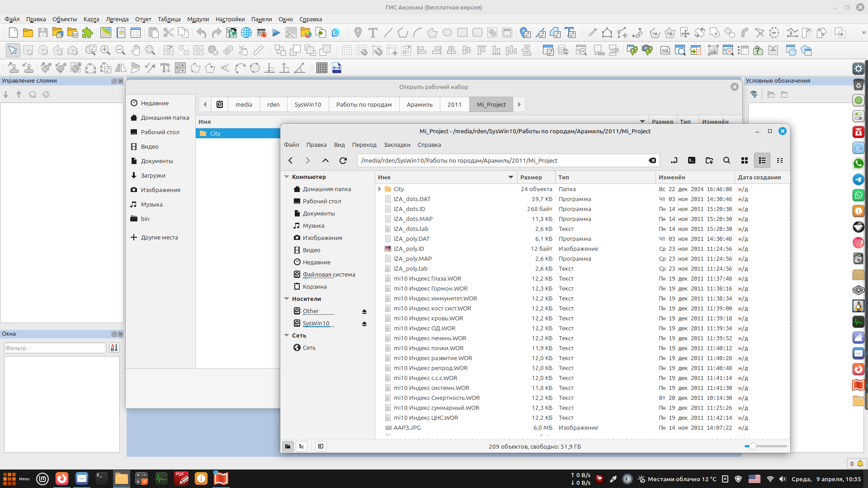Open terminal icon in file manager toolbar
This screenshot has width=868, height=488.
click(x=692, y=160)
